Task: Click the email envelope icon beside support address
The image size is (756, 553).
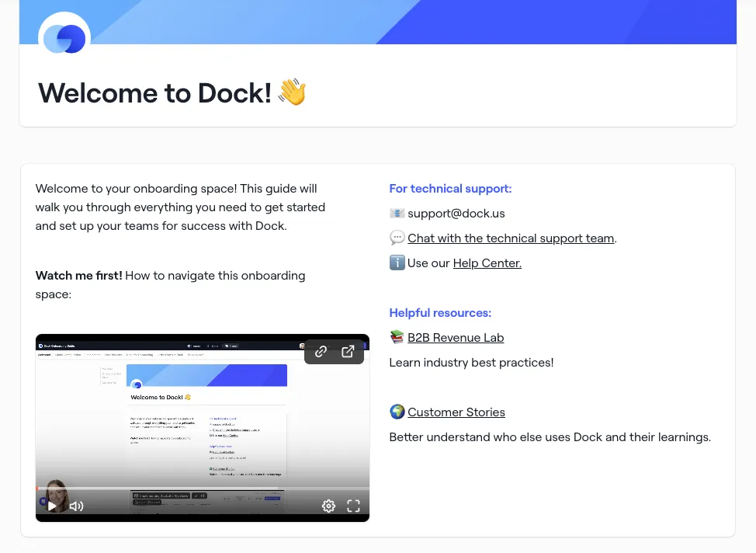Action: 397,214
